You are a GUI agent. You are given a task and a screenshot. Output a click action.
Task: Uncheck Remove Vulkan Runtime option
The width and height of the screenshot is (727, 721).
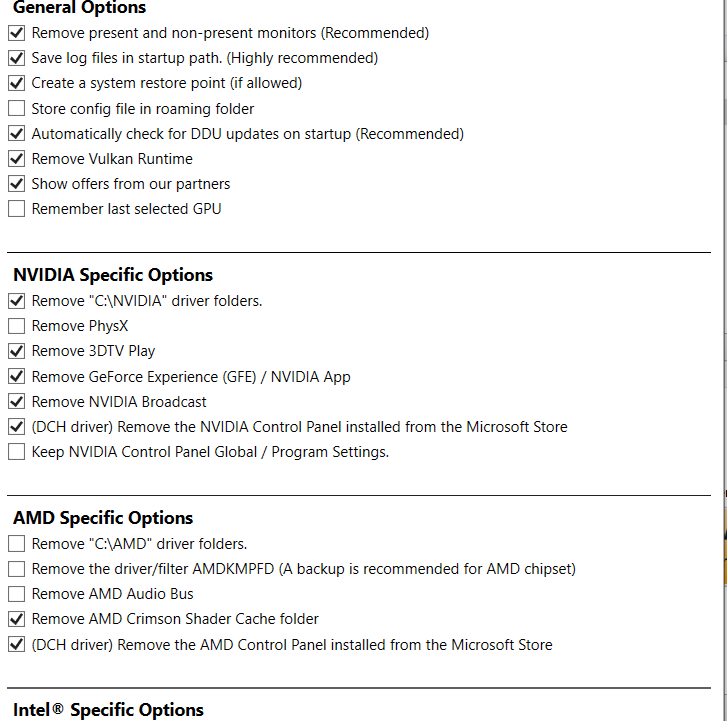(x=16, y=159)
